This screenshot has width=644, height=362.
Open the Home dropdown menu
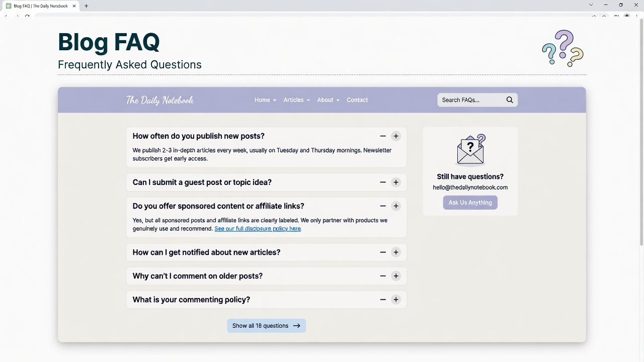tap(265, 100)
